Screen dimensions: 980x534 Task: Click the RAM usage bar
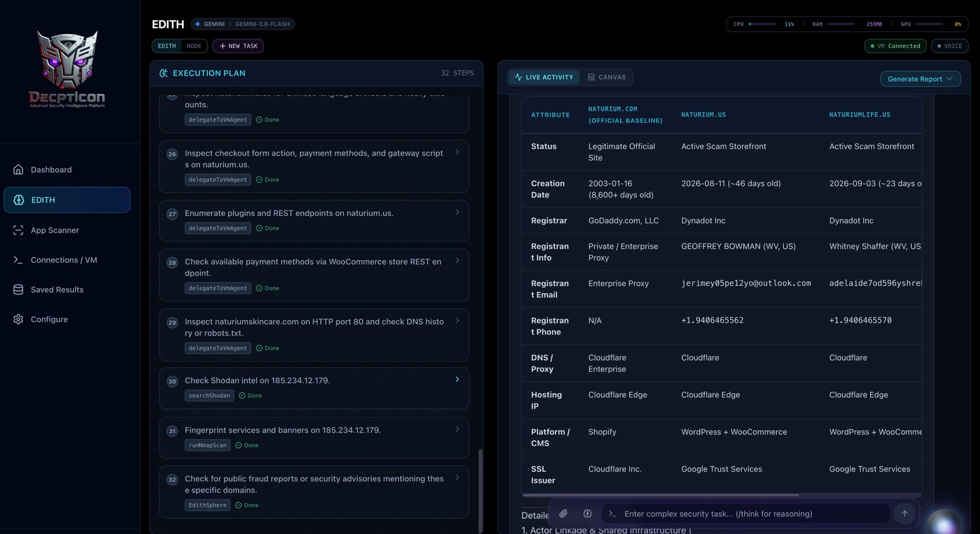point(841,24)
